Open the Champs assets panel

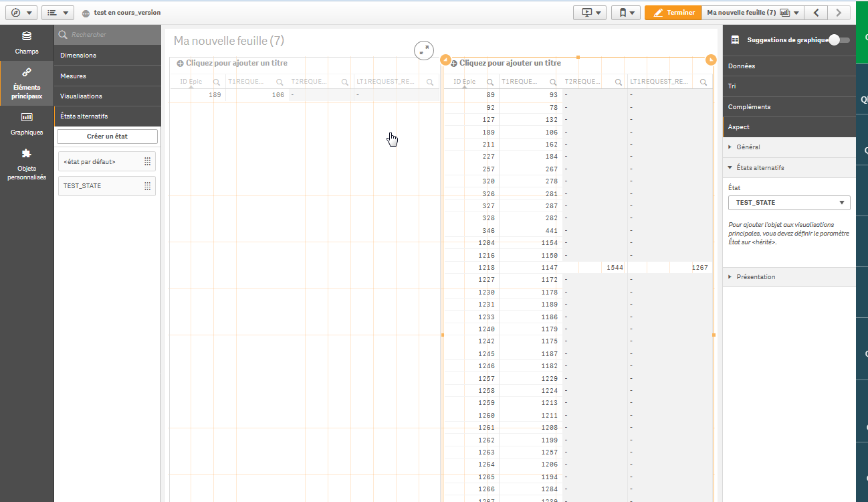click(27, 43)
